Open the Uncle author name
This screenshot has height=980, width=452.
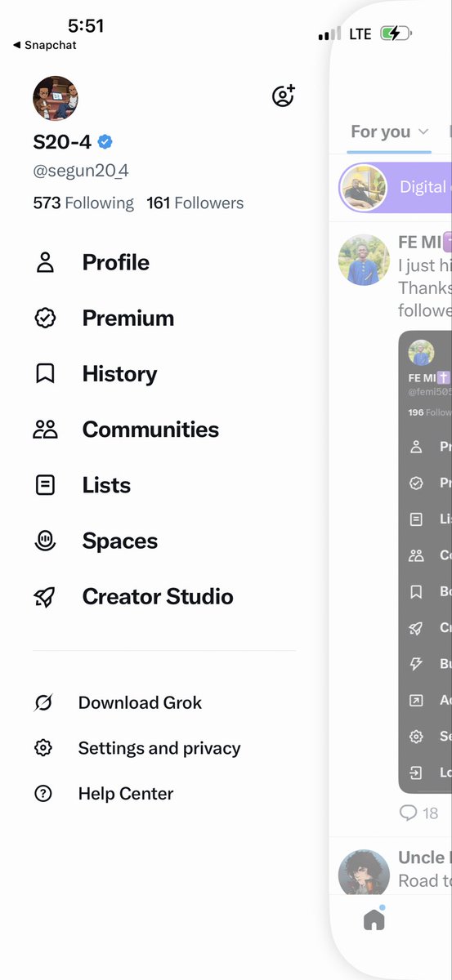pyautogui.click(x=425, y=857)
